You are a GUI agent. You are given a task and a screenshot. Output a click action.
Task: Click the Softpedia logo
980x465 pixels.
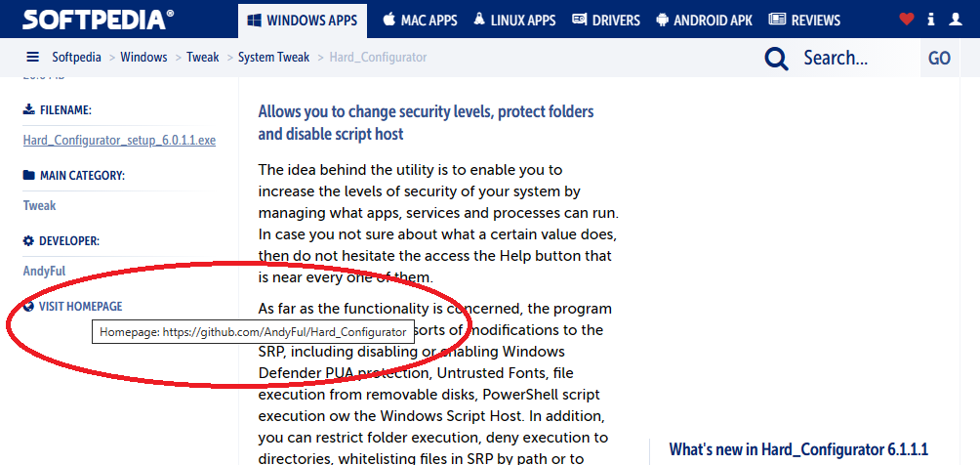click(98, 19)
